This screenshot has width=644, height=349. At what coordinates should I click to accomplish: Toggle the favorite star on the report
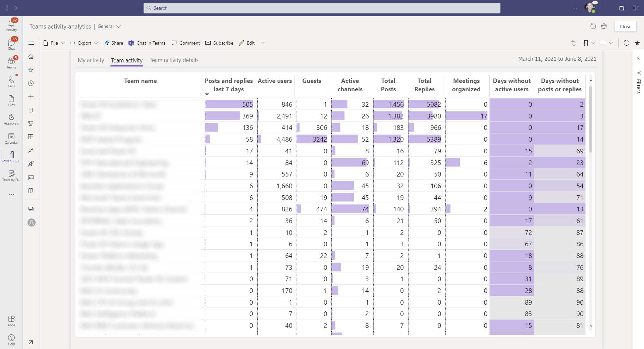pyautogui.click(x=638, y=43)
